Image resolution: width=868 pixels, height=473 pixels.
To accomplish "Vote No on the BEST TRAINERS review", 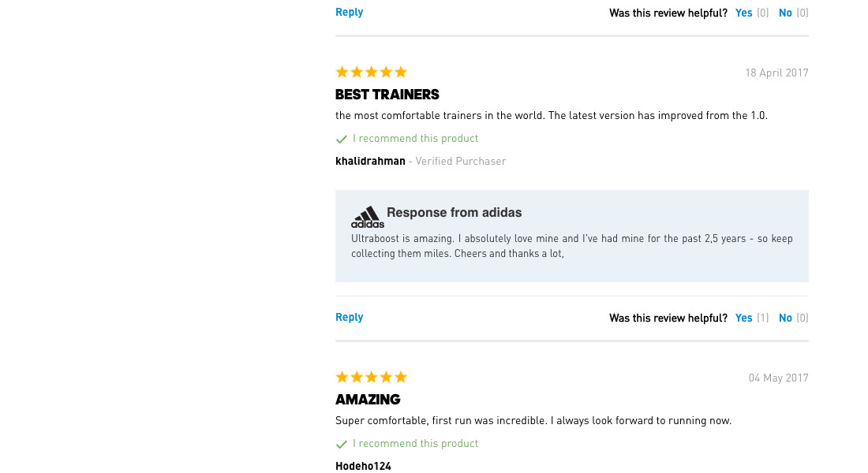I will [785, 318].
